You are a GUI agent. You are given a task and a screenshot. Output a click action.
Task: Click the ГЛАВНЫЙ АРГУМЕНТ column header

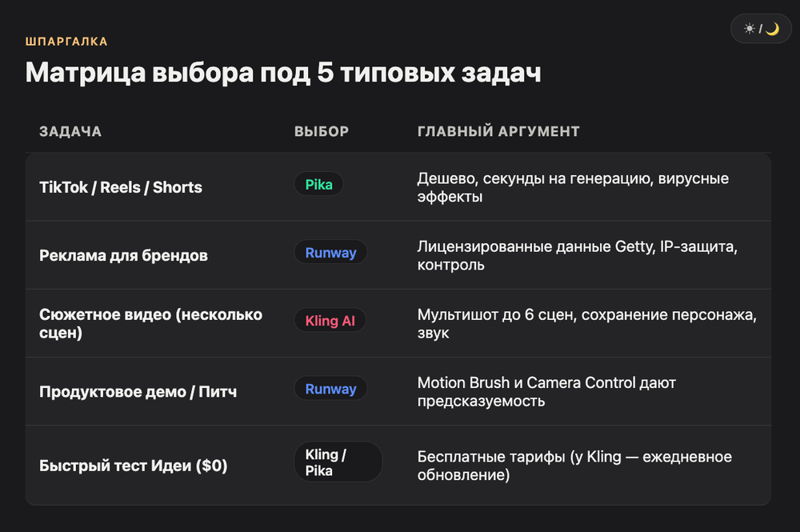pyautogui.click(x=498, y=131)
